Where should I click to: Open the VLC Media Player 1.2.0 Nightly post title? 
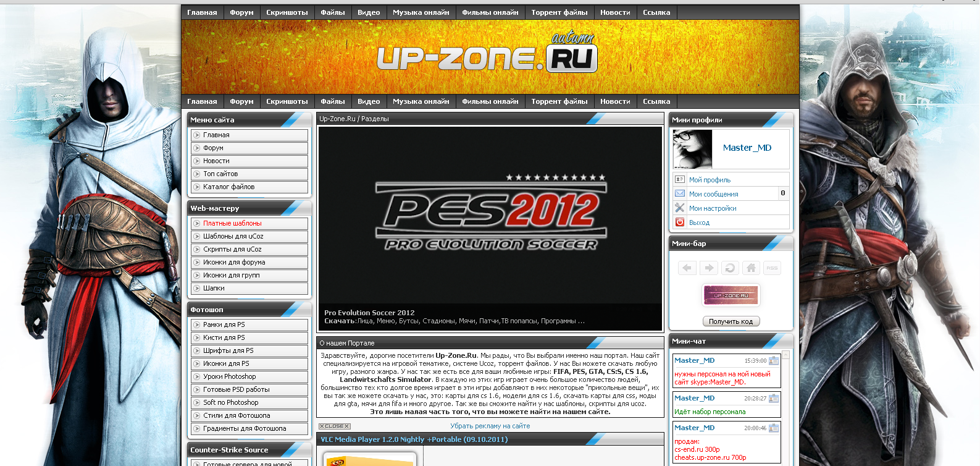[x=414, y=439]
